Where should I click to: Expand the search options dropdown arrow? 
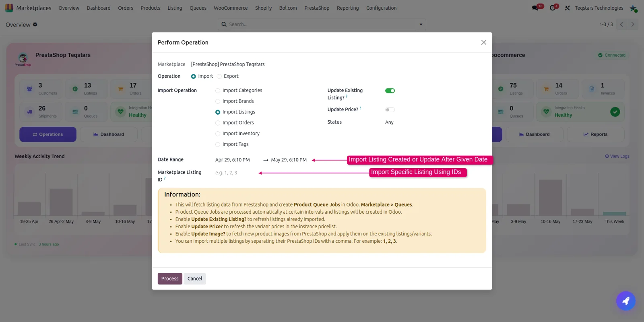(x=421, y=25)
